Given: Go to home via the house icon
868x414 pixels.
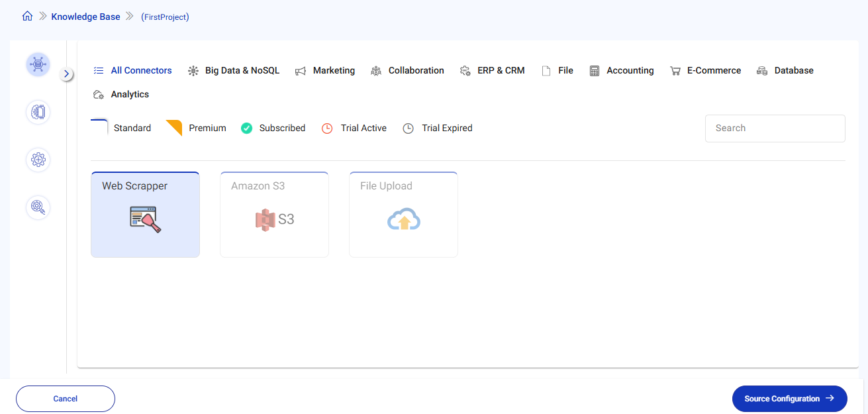Looking at the screenshot, I should [27, 17].
